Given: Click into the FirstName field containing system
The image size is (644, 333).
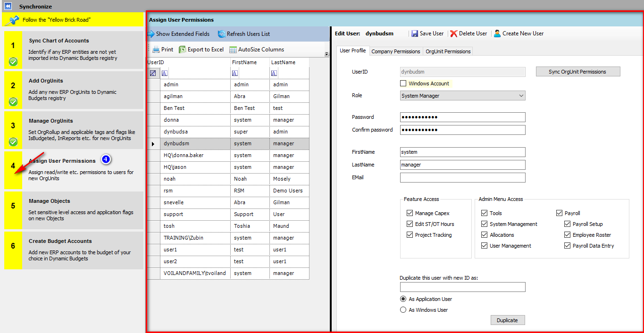Looking at the screenshot, I should 462,152.
